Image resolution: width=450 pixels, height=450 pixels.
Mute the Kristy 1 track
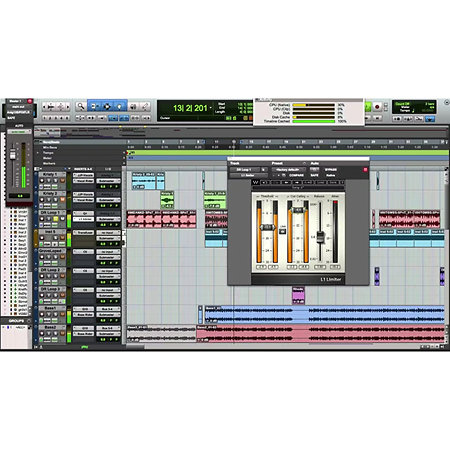pyautogui.click(x=62, y=181)
